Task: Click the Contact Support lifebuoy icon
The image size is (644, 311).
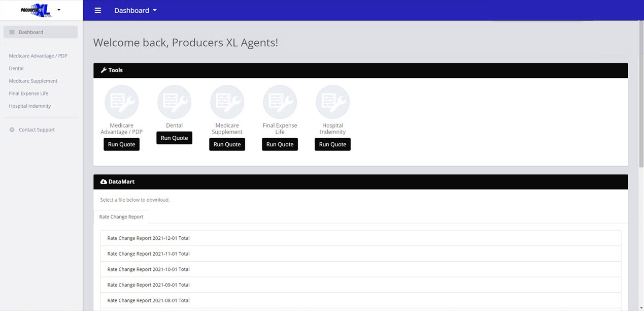Action: tap(12, 130)
